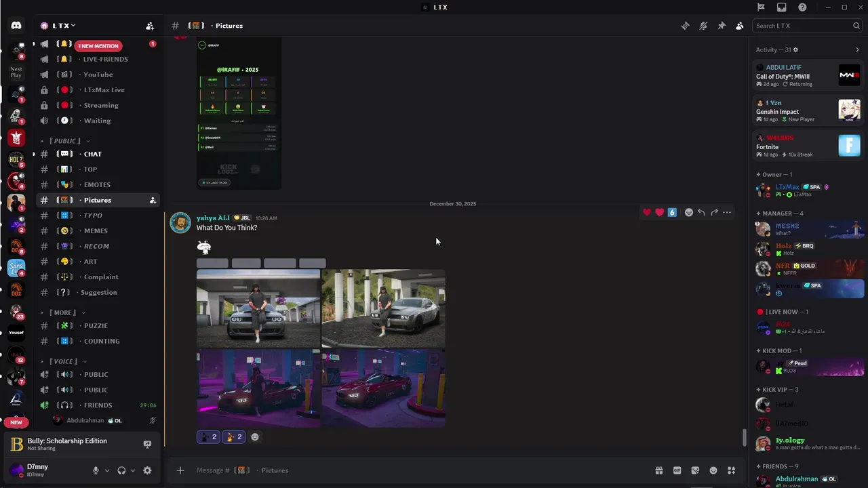Open the MEMES channel

click(98, 230)
